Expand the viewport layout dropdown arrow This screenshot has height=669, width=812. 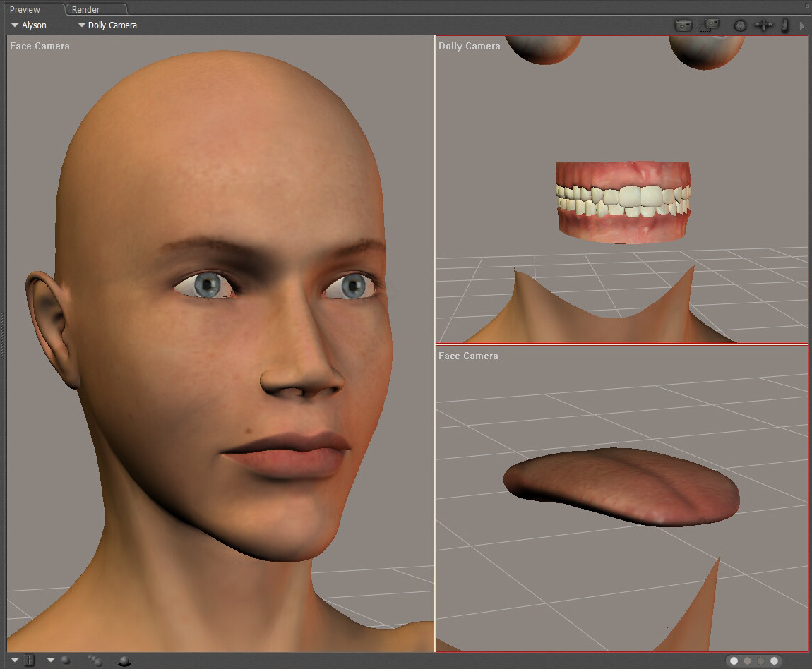pos(15,661)
